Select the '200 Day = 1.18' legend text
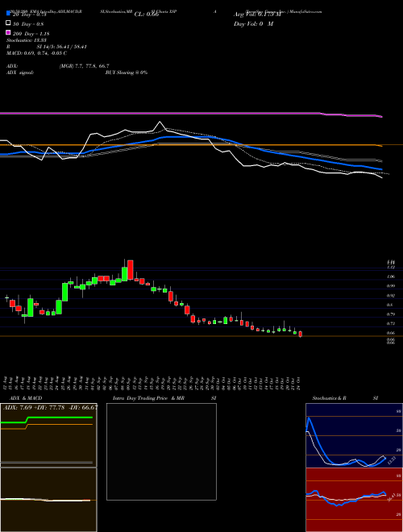Screen dimensions: 403x532 (31, 34)
